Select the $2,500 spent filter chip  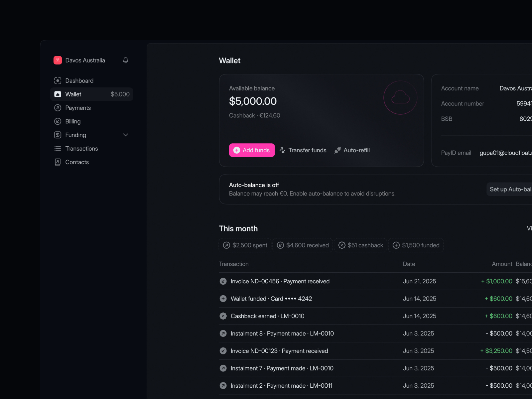[x=245, y=245]
